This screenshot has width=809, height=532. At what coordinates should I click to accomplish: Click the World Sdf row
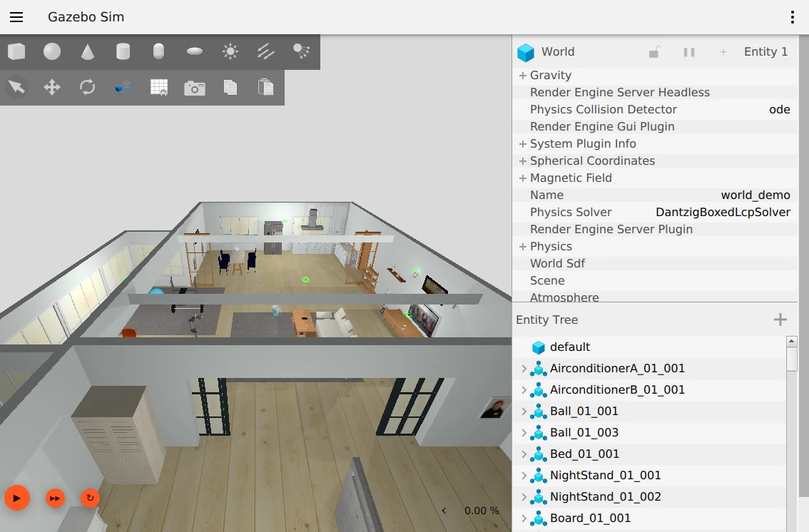[x=655, y=263]
